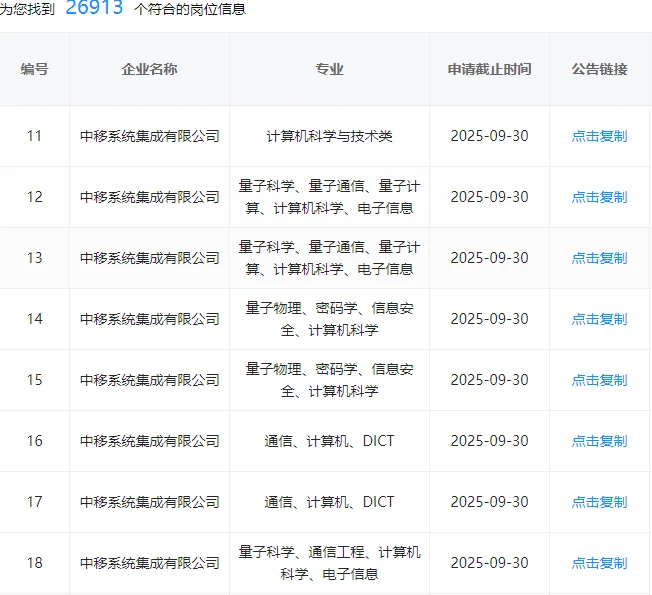
Task: Click row number 12
Action: click(35, 197)
